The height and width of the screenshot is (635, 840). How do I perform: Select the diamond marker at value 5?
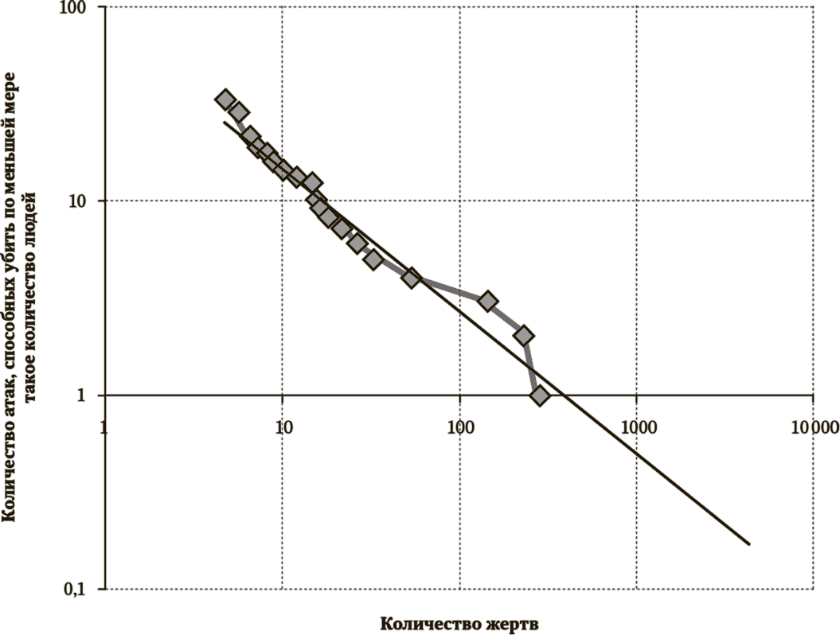(x=374, y=260)
